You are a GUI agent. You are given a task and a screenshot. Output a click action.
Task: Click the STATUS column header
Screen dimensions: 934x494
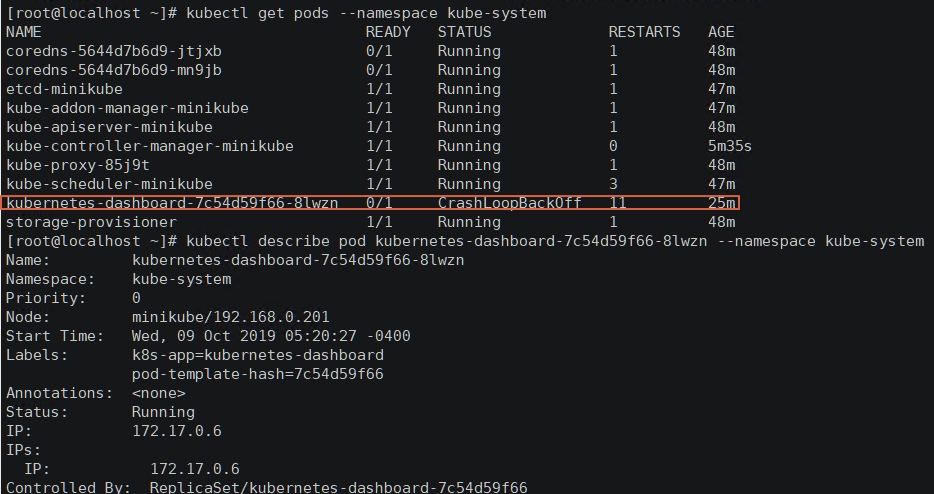point(465,32)
